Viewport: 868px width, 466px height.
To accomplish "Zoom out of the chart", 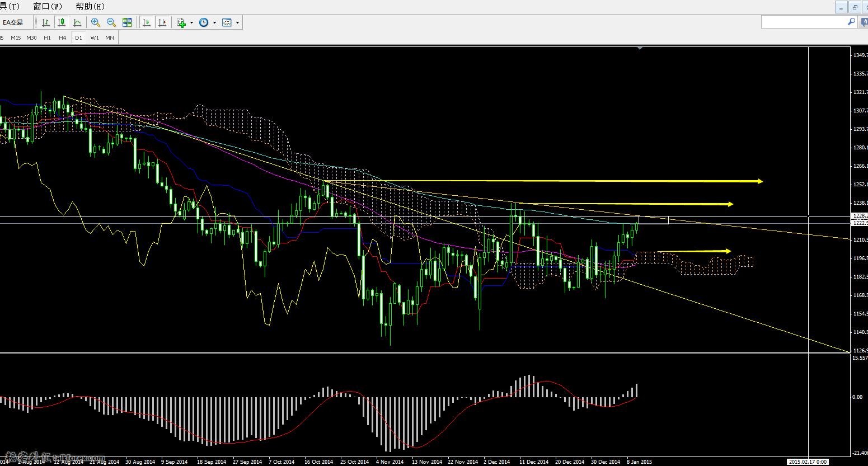I will 111,22.
